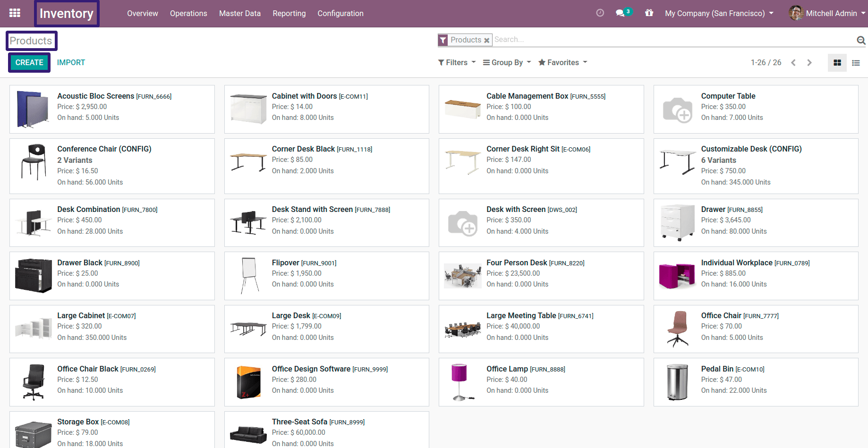Click the gift icon in the top bar

tap(649, 13)
